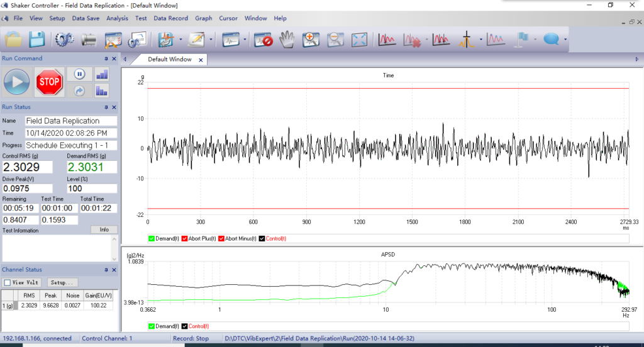Toggle Demand(t) trace in Time legend
The width and height of the screenshot is (644, 347).
click(152, 239)
